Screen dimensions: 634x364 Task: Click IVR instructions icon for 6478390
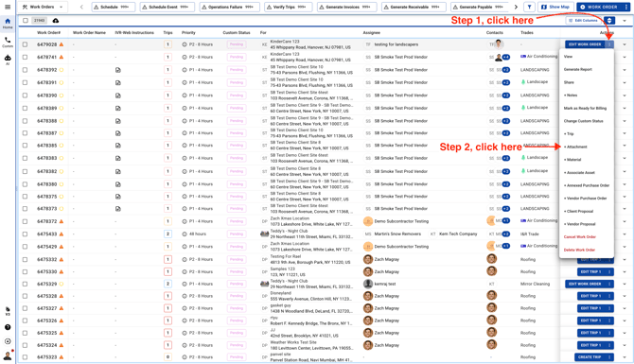[x=117, y=95]
